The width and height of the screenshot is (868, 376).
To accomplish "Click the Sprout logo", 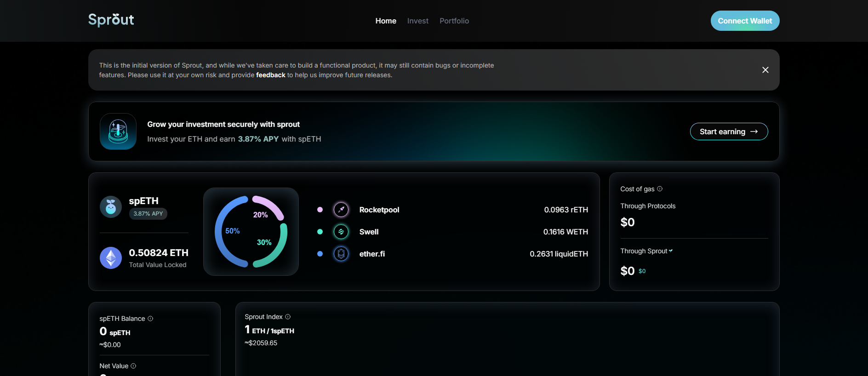I will tap(111, 20).
